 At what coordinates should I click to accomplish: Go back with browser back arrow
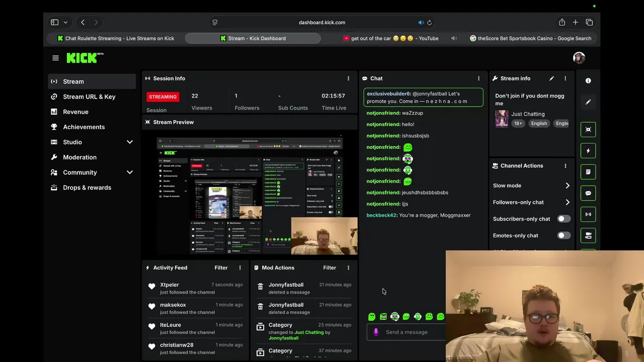[x=83, y=23]
